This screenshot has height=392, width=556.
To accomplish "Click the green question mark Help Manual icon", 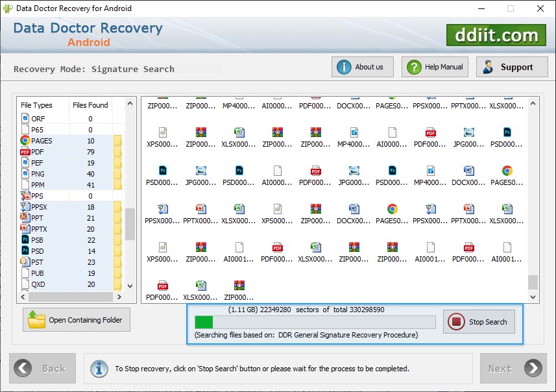I will coord(413,66).
